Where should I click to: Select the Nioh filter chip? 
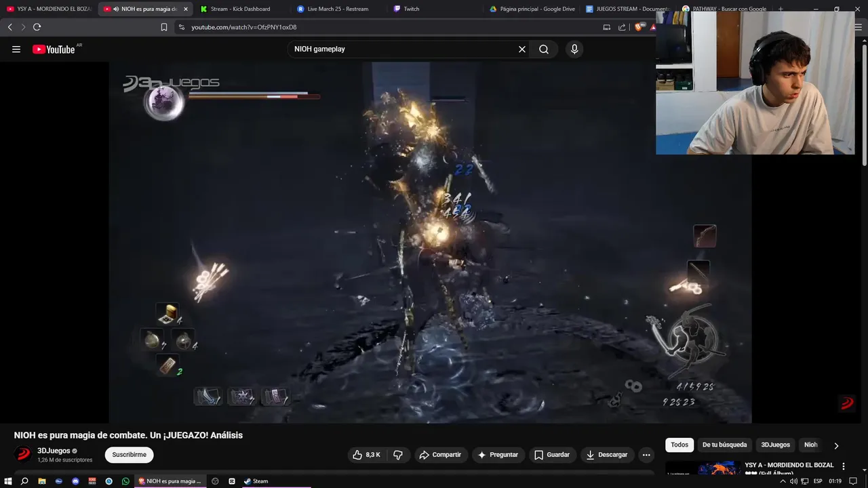[810, 445]
